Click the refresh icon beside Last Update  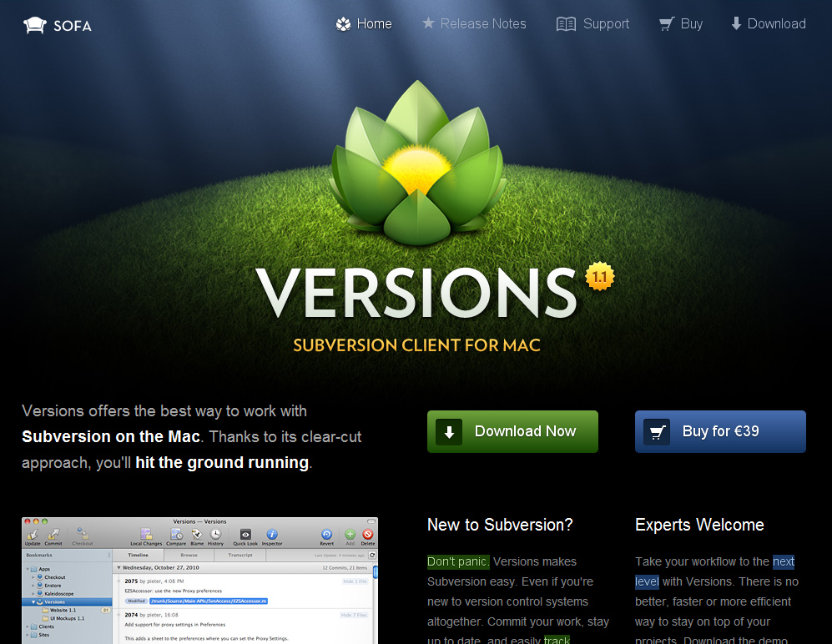(372, 555)
